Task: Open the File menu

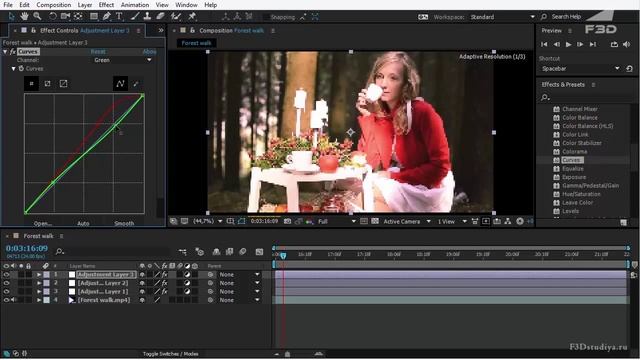Action: pos(8,5)
